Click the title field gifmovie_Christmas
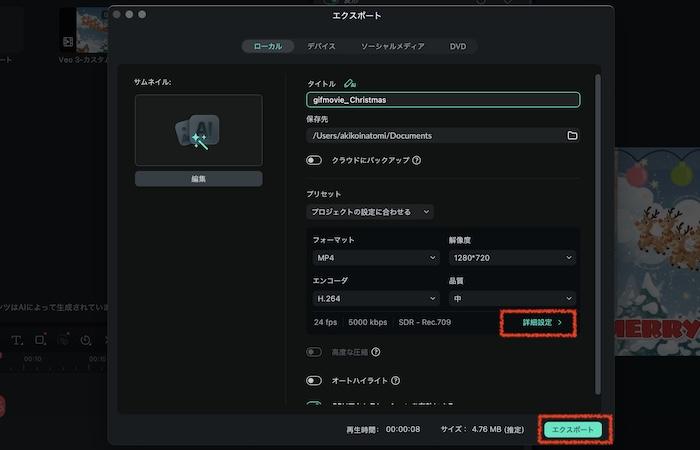This screenshot has height=450, width=700. (x=443, y=100)
